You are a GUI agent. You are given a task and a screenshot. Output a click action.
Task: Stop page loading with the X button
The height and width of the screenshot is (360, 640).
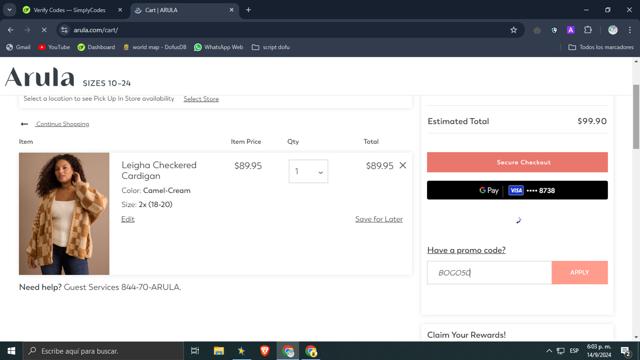44,30
